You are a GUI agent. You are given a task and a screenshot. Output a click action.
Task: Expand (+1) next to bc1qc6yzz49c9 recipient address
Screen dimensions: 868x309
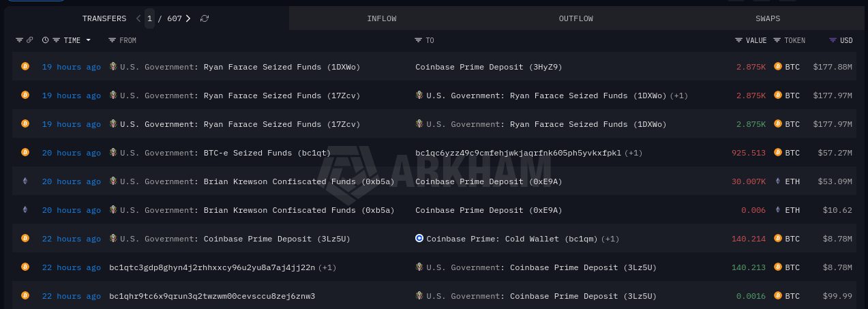633,153
